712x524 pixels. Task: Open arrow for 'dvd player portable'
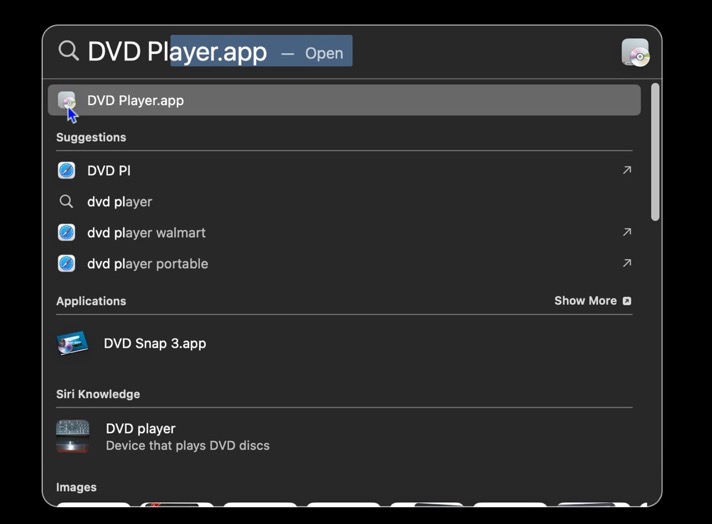pyautogui.click(x=627, y=263)
